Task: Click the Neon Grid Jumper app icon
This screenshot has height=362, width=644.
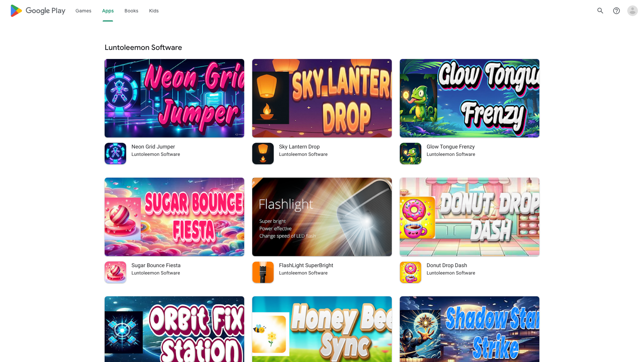Action: point(115,154)
